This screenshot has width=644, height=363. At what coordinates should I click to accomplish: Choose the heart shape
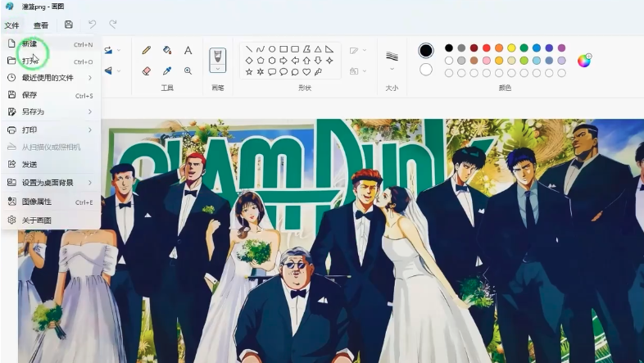306,72
